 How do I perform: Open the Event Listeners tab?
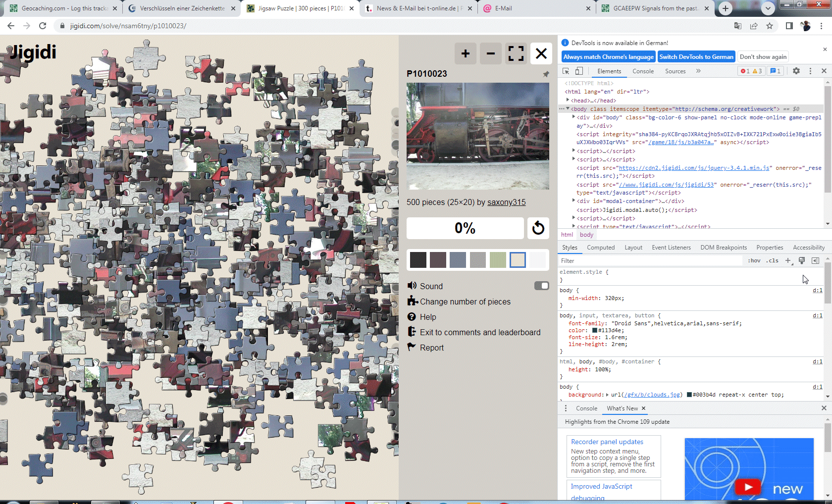671,248
